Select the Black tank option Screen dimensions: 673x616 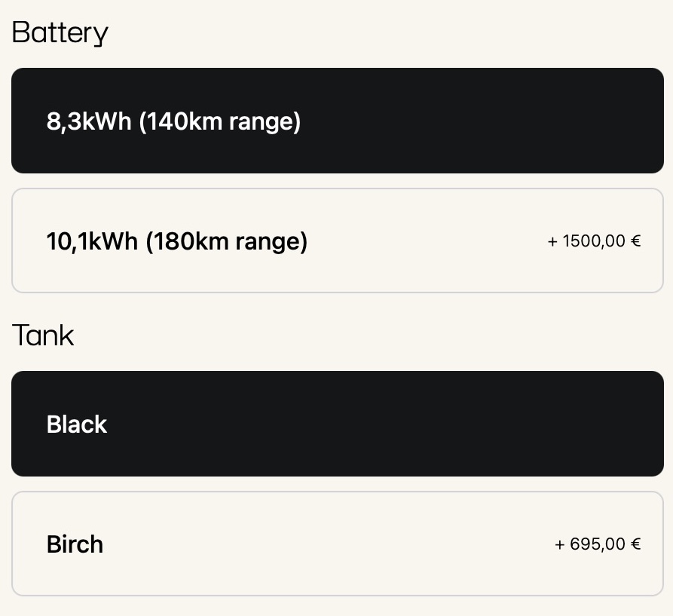pyautogui.click(x=337, y=424)
